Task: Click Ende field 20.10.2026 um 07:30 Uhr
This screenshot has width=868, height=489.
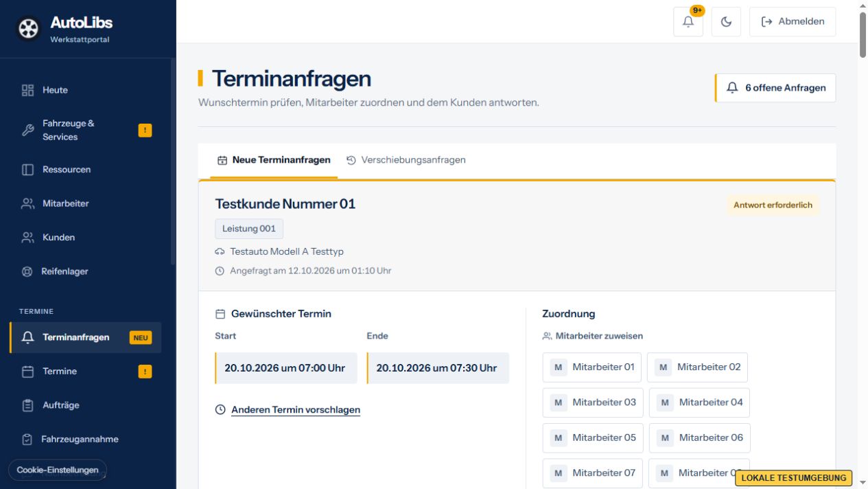Action: (438, 368)
